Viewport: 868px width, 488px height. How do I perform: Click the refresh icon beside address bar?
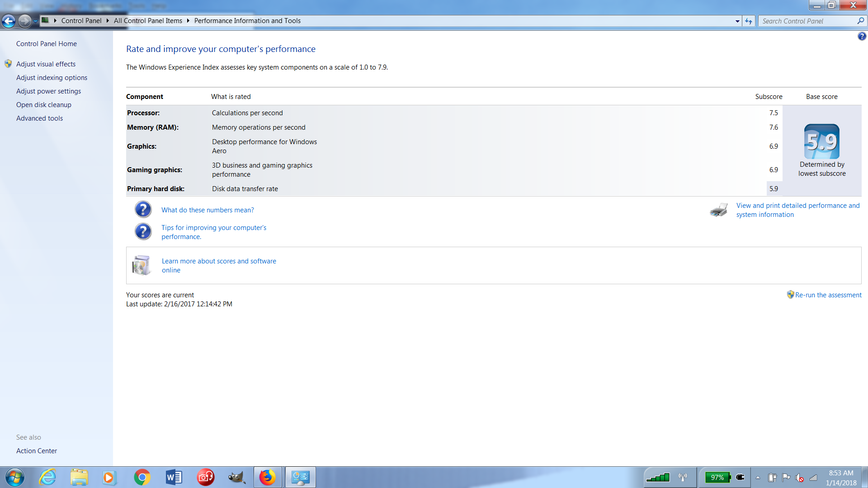tap(749, 21)
